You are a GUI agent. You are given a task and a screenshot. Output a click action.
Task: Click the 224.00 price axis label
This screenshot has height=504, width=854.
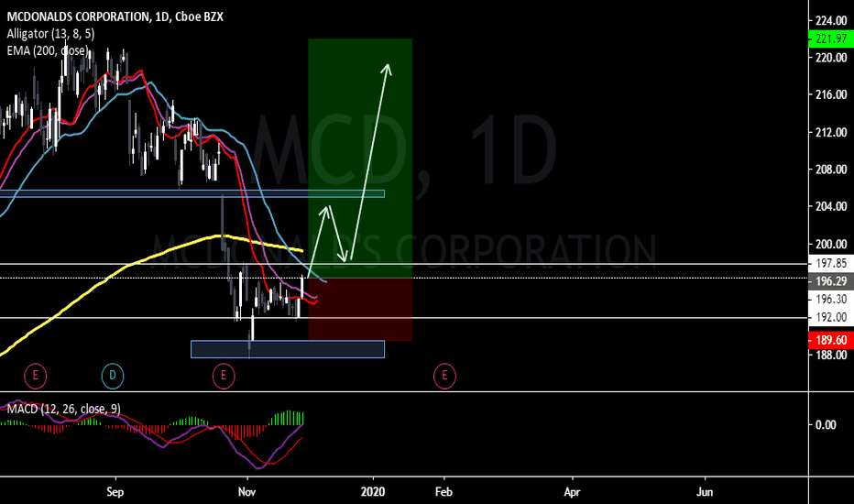pyautogui.click(x=831, y=21)
